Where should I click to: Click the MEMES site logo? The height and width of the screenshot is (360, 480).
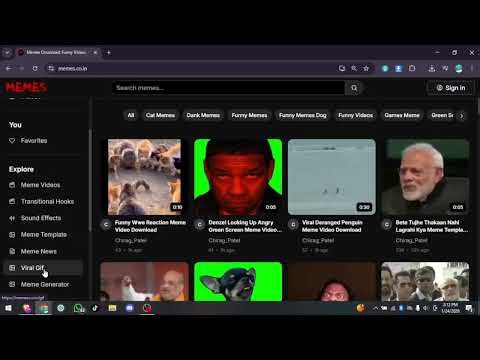(x=26, y=88)
